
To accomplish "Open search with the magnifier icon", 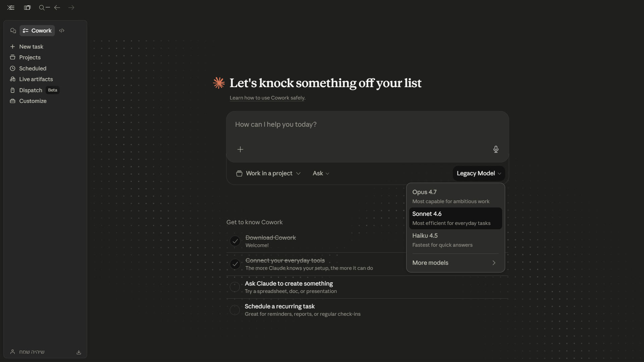I will (x=42, y=7).
